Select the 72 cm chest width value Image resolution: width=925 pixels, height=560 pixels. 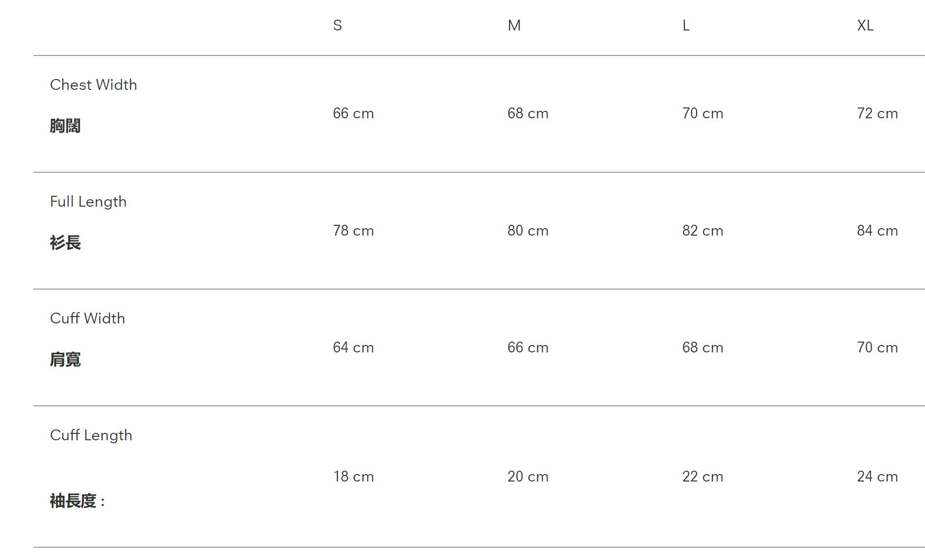click(x=877, y=114)
